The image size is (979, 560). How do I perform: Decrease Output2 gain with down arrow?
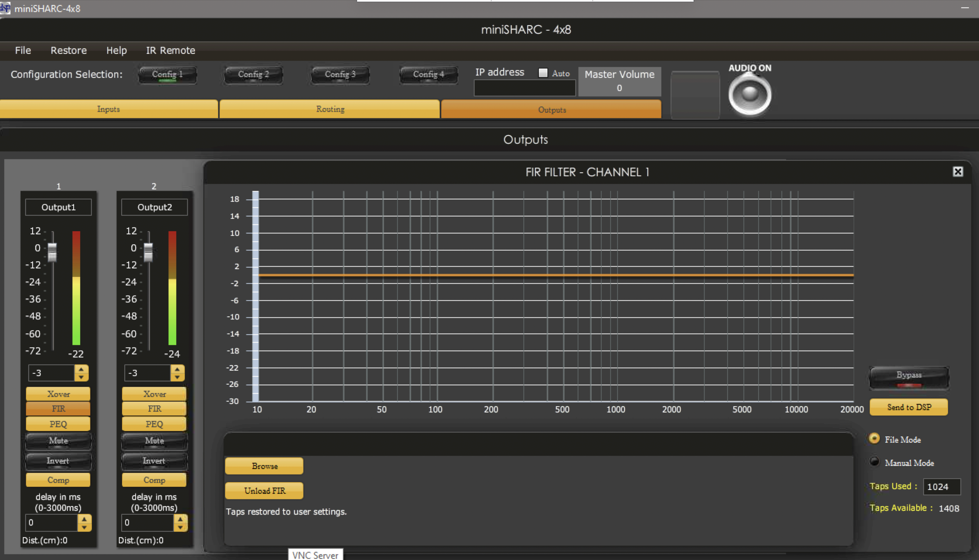coord(177,377)
